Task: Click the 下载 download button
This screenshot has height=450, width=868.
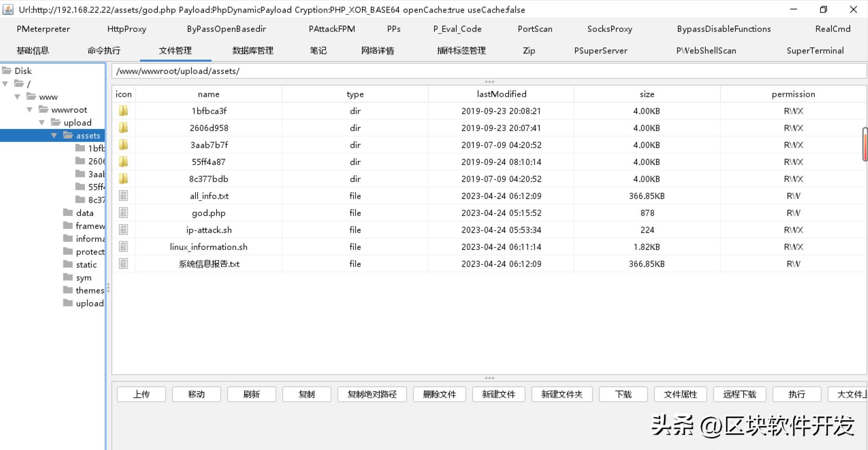Action: tap(623, 394)
